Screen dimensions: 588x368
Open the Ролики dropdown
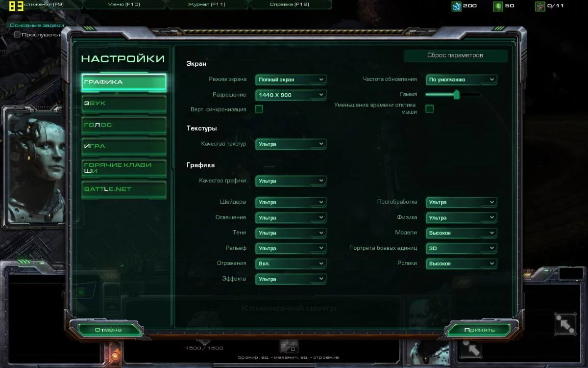click(x=461, y=263)
